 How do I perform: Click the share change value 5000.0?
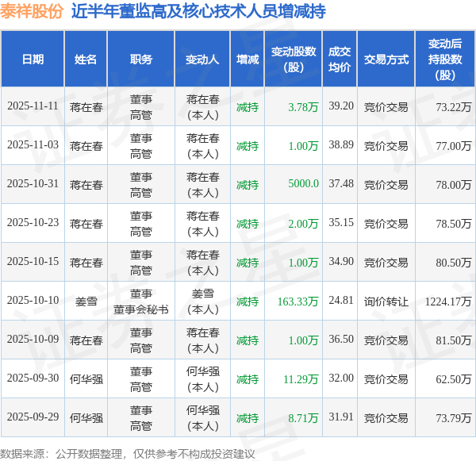(x=303, y=184)
